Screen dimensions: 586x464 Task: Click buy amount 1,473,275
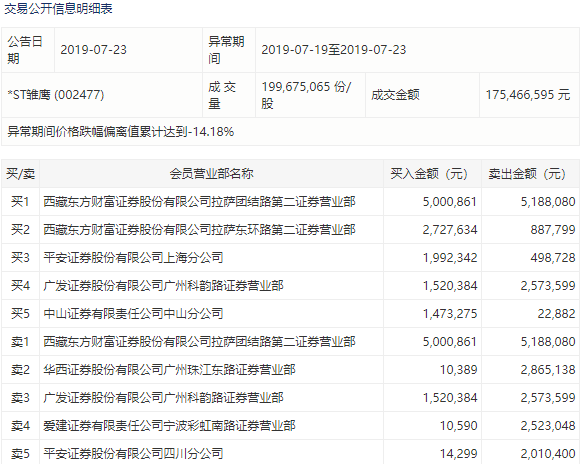(x=450, y=314)
